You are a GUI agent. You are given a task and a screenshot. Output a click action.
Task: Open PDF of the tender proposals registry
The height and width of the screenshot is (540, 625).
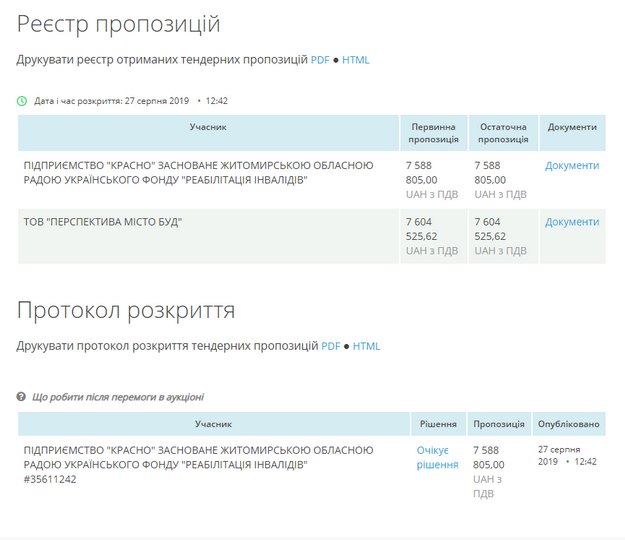(x=320, y=60)
